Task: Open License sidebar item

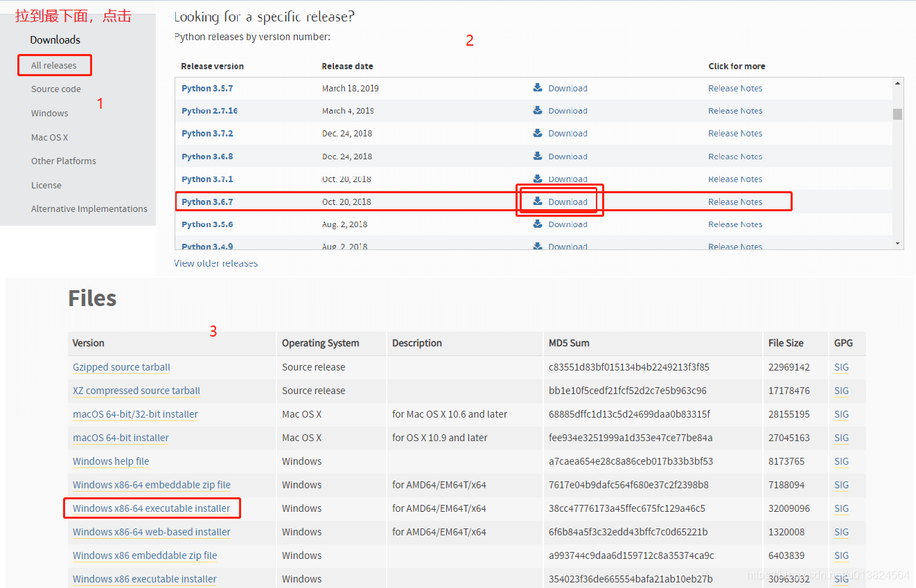Action: click(46, 186)
